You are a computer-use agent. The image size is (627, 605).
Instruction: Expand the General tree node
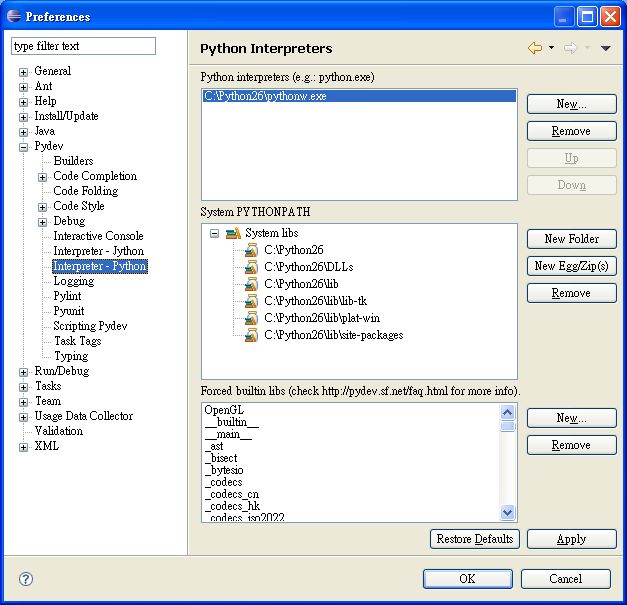coord(23,72)
